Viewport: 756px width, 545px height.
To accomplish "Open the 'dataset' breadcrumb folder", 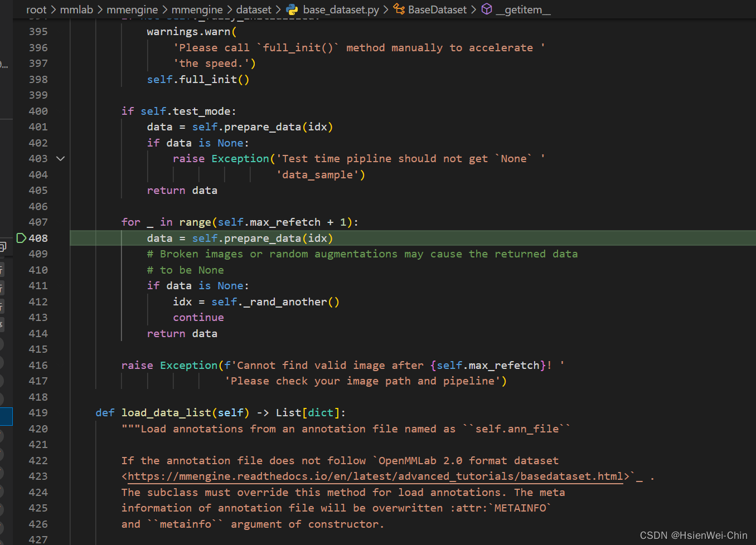I will point(254,9).
